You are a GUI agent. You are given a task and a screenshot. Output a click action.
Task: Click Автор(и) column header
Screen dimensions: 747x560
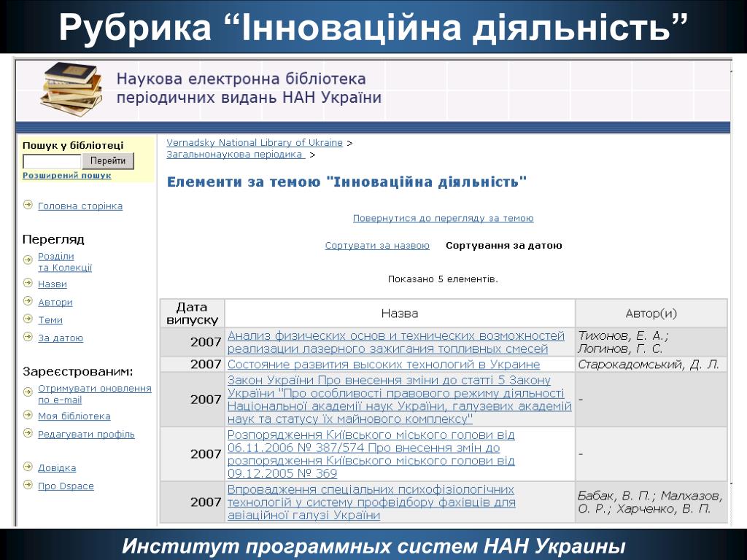(651, 314)
